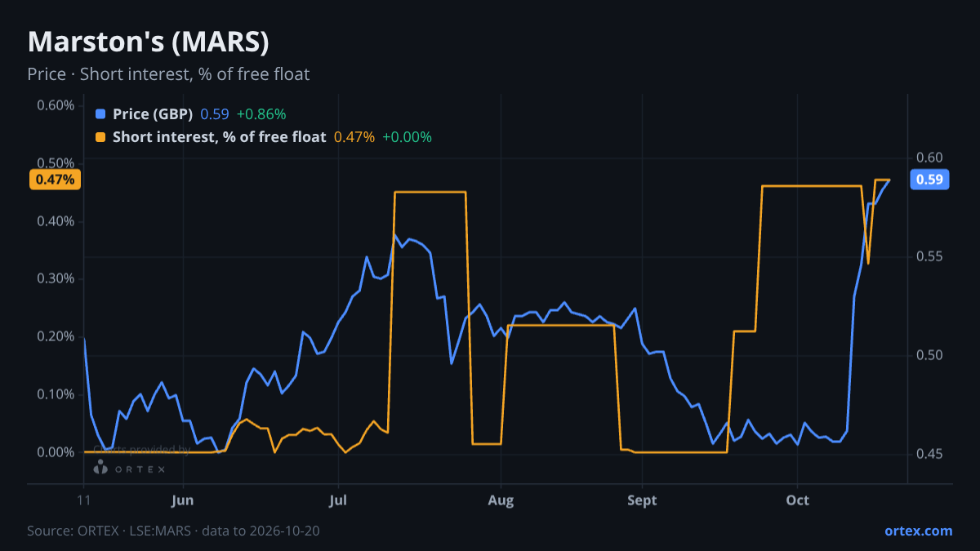The image size is (980, 551).
Task: Click the orange Short interest legend swatch
Action: click(100, 137)
